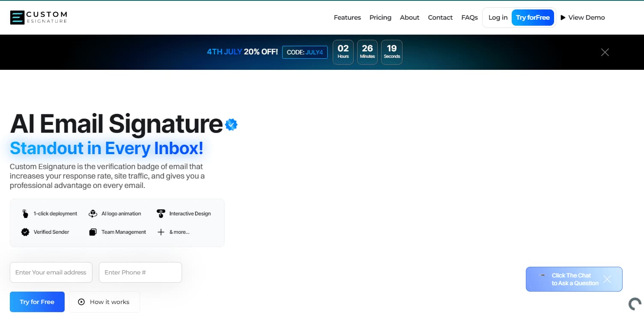Screen dimensions: 644x313
Task: Click the hours countdown box
Action: (x=343, y=52)
